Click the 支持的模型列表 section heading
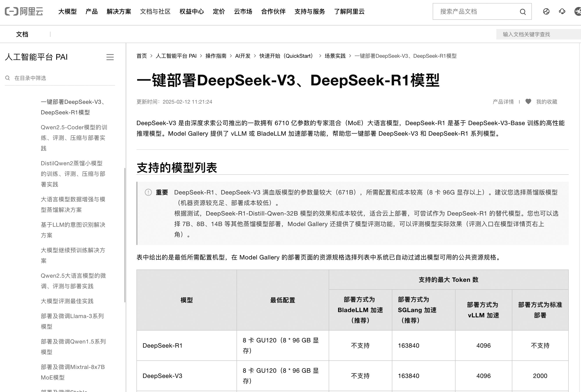Viewport: 581px width, 392px height. coord(177,167)
